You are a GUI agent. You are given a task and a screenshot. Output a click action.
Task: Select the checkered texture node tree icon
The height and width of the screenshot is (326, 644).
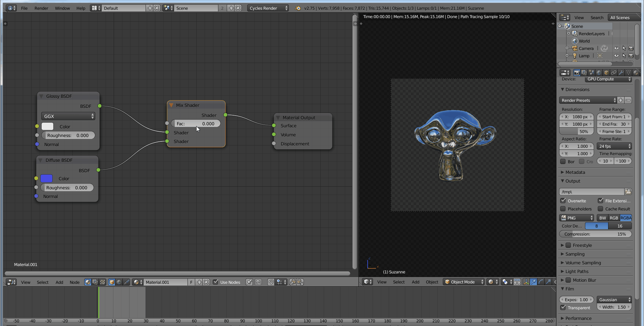click(103, 282)
